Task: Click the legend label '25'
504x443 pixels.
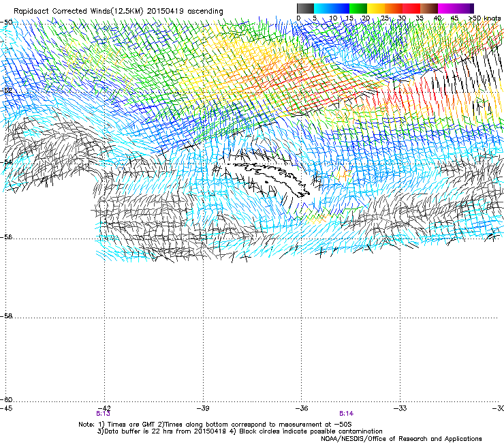Action: [x=385, y=18]
